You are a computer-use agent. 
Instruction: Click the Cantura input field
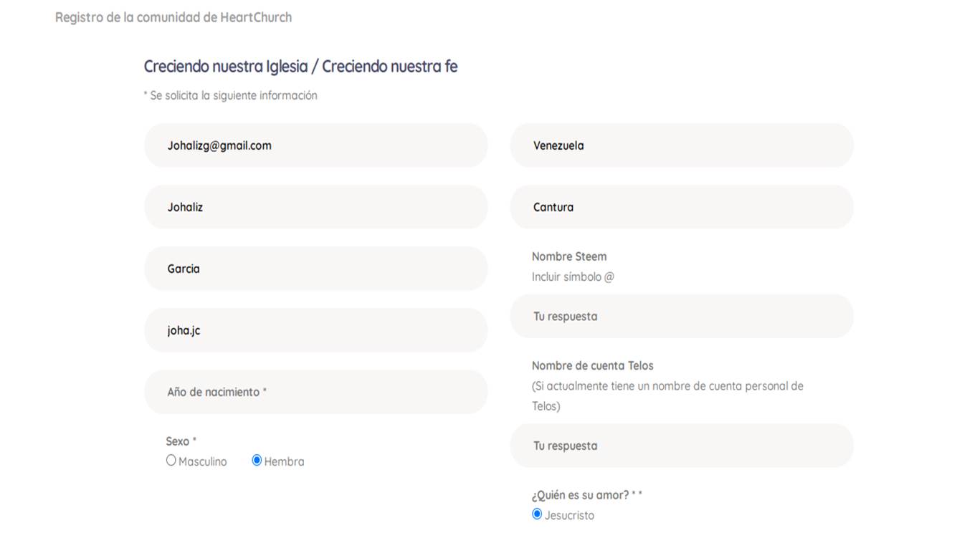tap(682, 207)
